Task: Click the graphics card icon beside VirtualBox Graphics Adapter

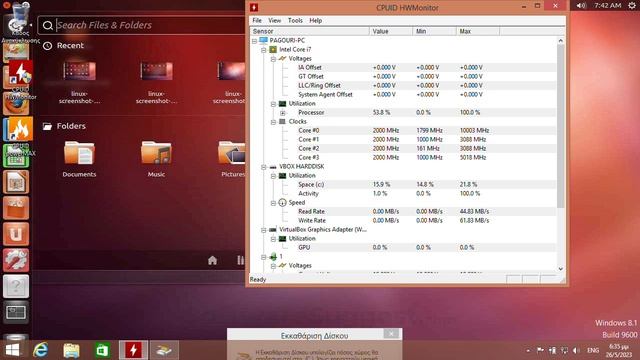Action: point(273,230)
